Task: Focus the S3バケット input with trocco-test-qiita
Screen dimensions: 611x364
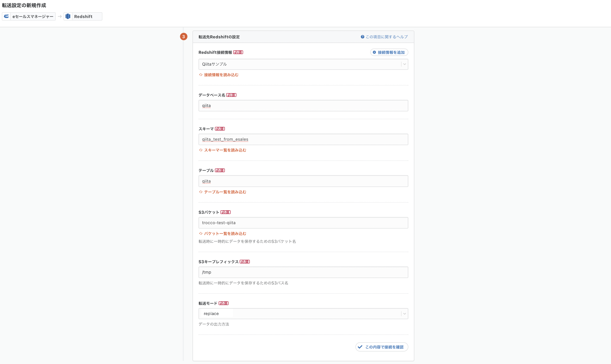Action: 303,223
